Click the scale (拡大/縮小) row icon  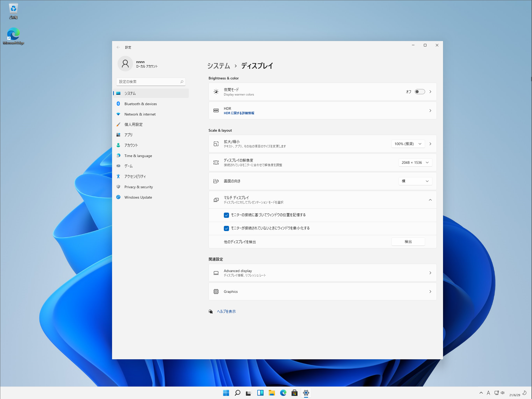click(216, 144)
